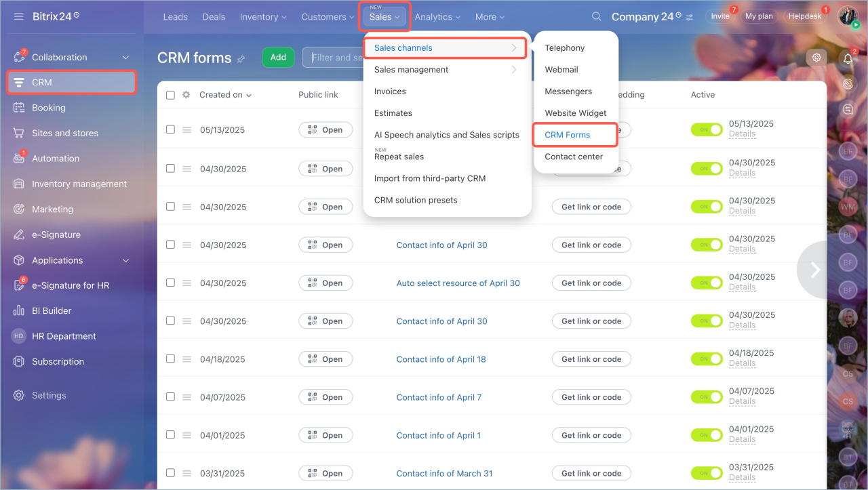Click the green Add button
This screenshot has height=490, width=868.
pos(278,58)
